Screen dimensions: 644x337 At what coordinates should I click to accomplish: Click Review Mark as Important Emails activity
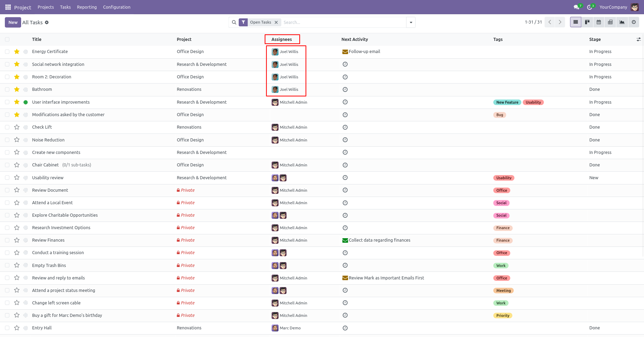[x=383, y=278]
